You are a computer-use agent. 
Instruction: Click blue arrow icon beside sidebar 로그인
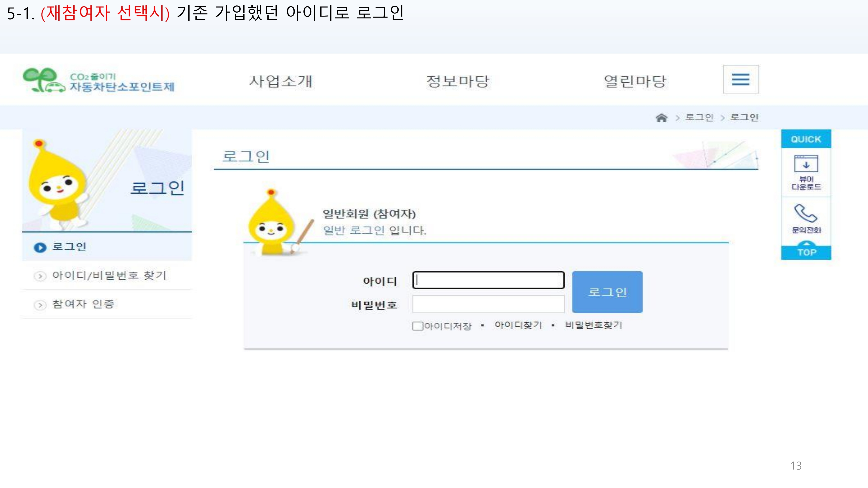[40, 247]
